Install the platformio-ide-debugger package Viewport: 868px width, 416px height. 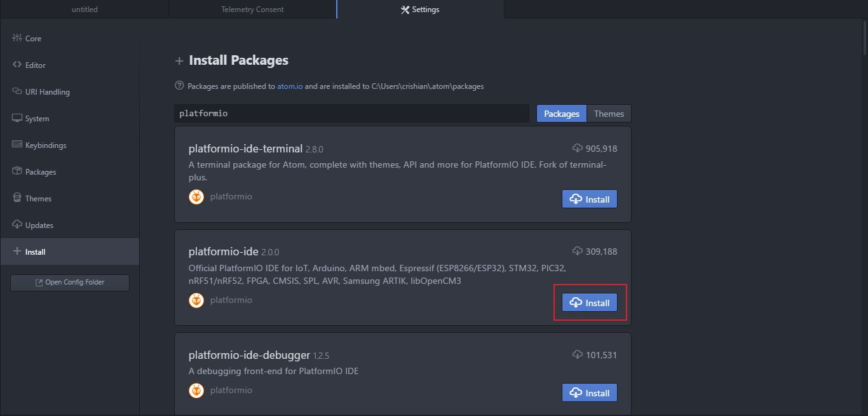pos(590,393)
